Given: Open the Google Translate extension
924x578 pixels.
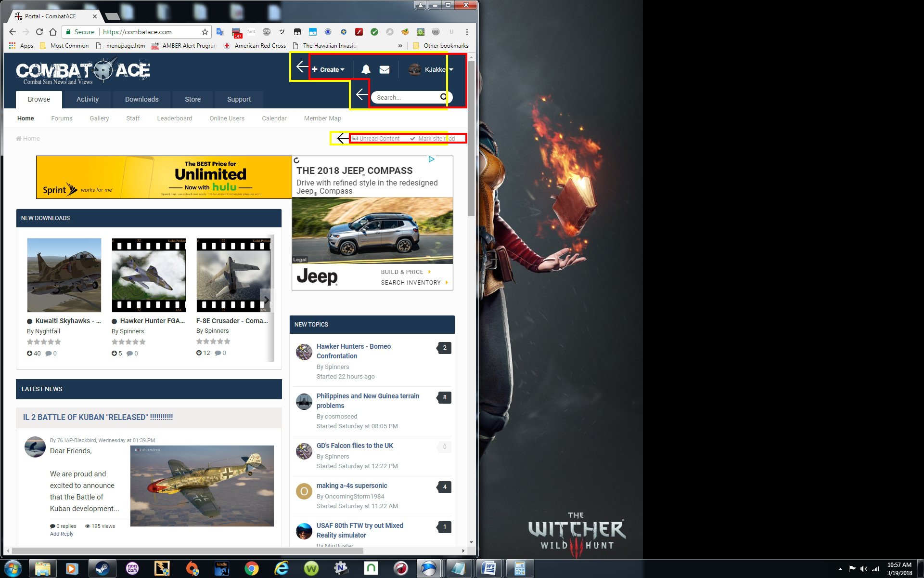Looking at the screenshot, I should tap(220, 32).
